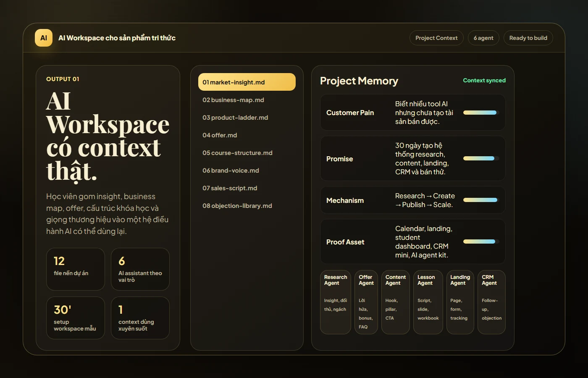Click the Customer Pain row label
Viewport: 588px width, 378px height.
(350, 113)
